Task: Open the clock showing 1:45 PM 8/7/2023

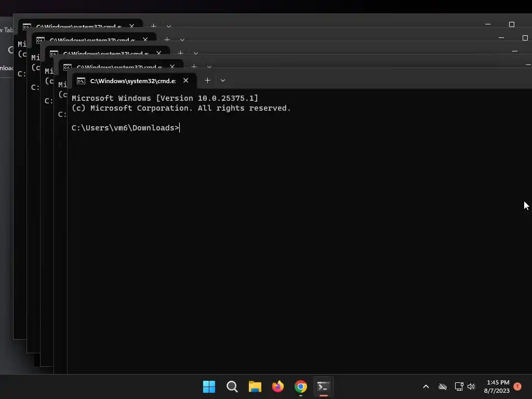Action: 497,387
